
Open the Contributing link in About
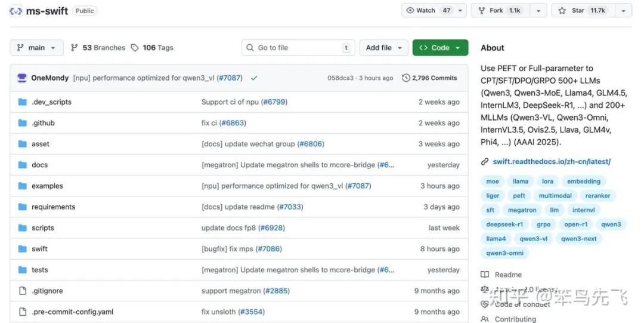[515, 319]
